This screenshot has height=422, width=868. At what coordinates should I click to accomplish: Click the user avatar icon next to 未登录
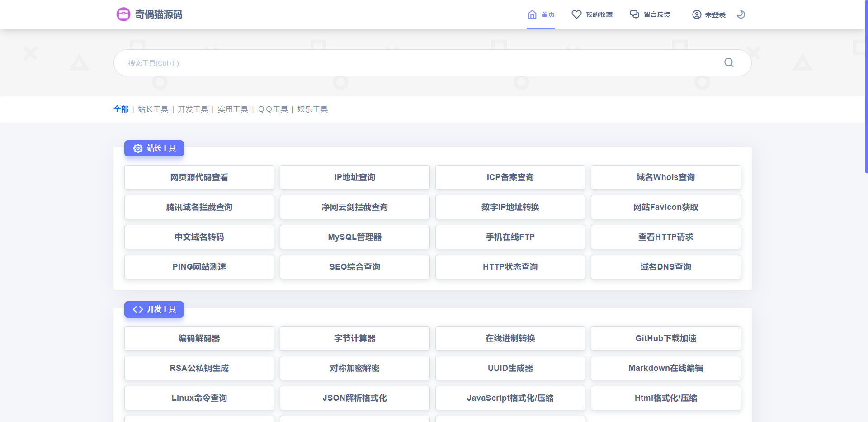pos(697,14)
